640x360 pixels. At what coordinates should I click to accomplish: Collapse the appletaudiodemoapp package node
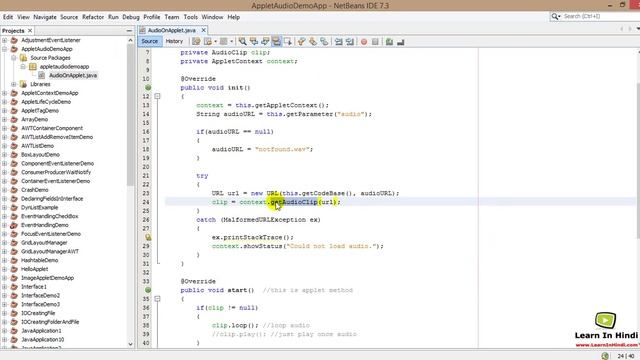point(23,67)
